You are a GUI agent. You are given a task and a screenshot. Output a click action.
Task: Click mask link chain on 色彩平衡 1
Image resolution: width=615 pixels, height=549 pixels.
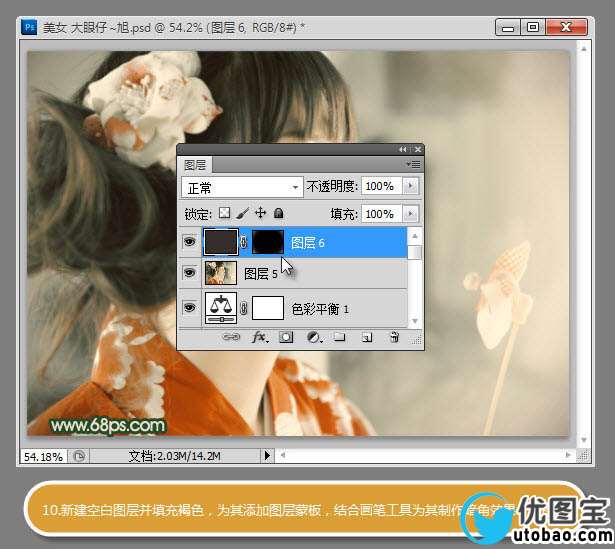click(x=244, y=308)
